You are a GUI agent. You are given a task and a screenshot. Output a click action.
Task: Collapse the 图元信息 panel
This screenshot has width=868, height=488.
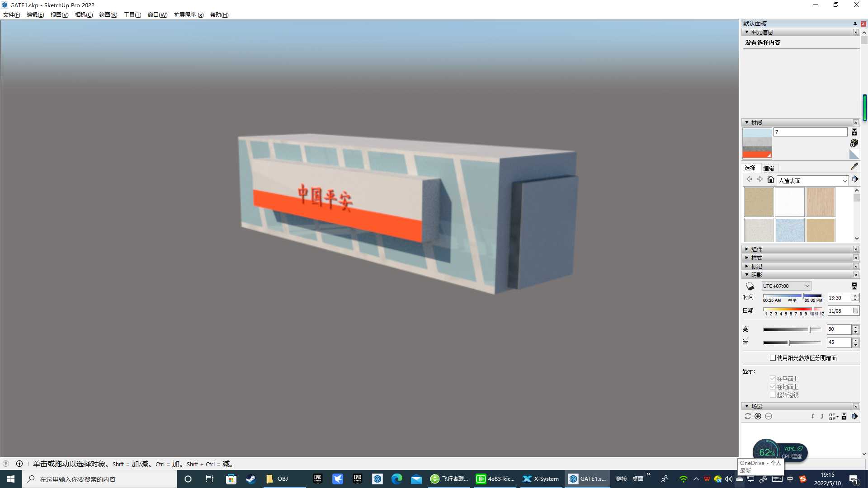747,32
